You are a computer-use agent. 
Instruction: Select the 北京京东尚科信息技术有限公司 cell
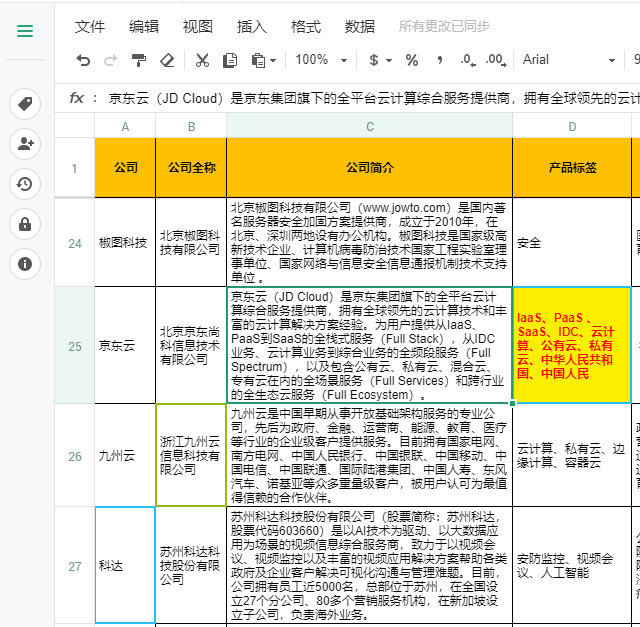point(191,345)
